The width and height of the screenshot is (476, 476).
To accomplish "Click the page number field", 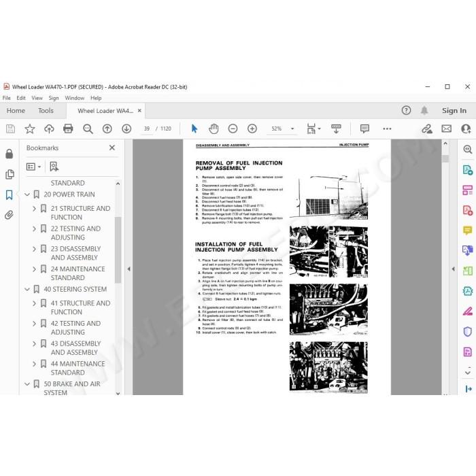I will pos(147,129).
